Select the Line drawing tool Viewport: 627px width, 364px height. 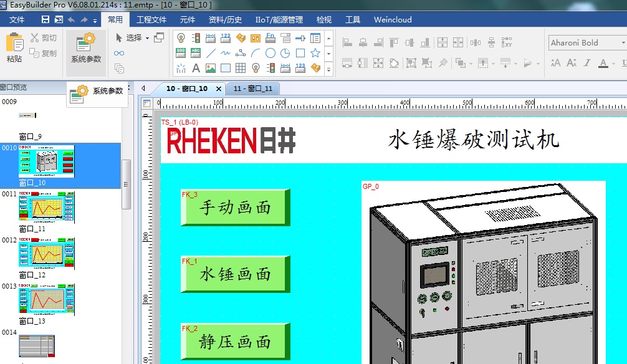tap(211, 54)
